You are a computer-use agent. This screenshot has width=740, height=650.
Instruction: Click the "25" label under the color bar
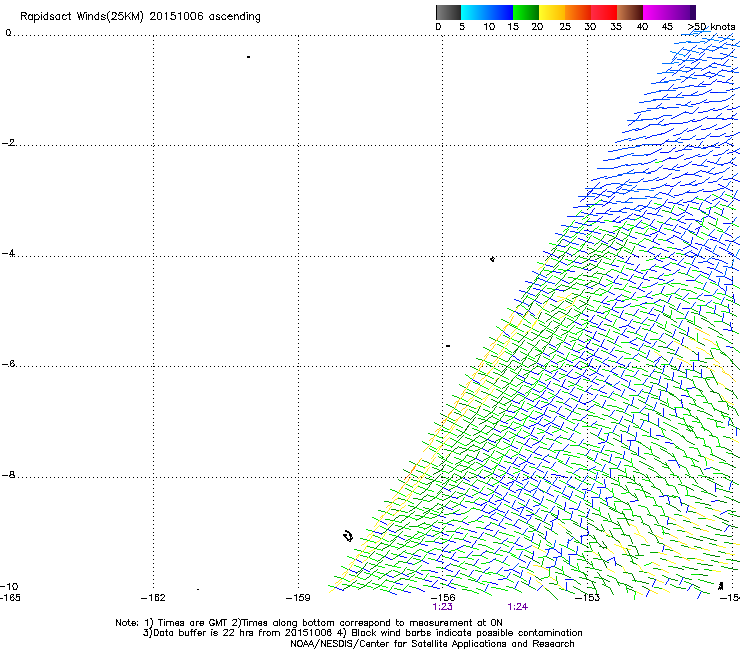pyautogui.click(x=565, y=27)
